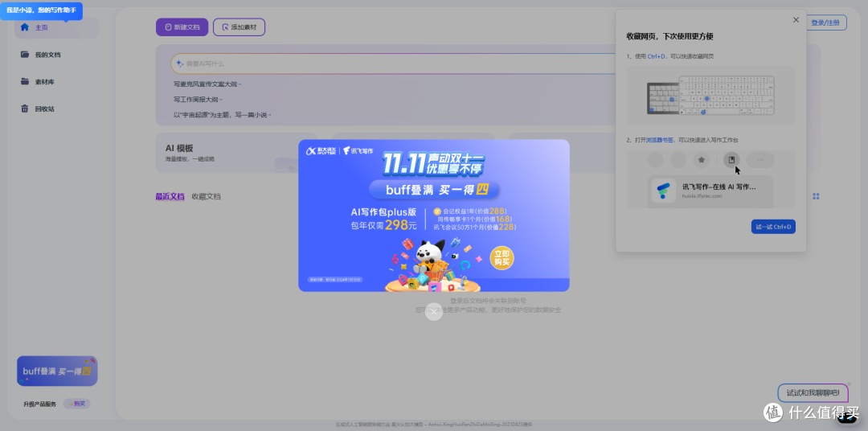Click the 讯飞写作 logo on the promo popup
This screenshot has width=868, height=431.
click(358, 150)
